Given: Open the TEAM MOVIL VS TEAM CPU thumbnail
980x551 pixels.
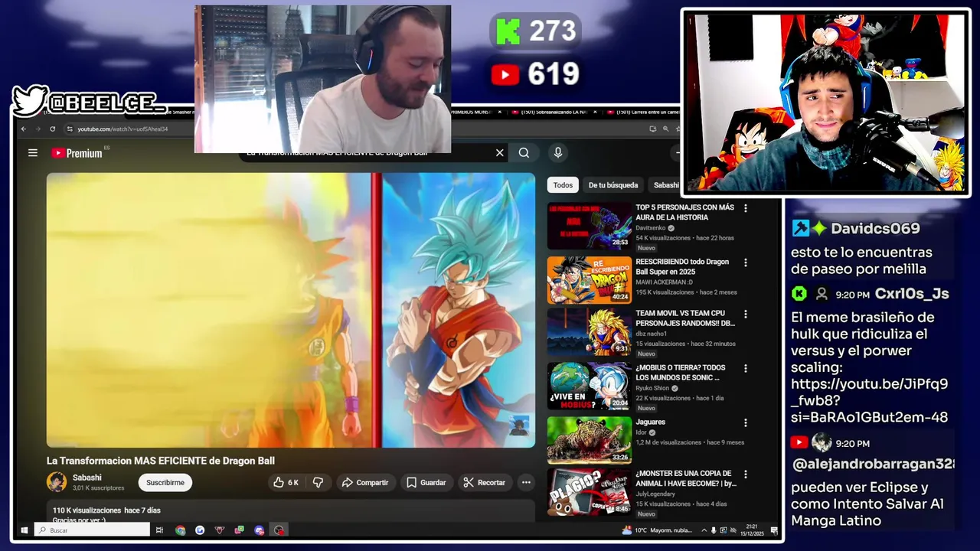Looking at the screenshot, I should click(x=589, y=332).
